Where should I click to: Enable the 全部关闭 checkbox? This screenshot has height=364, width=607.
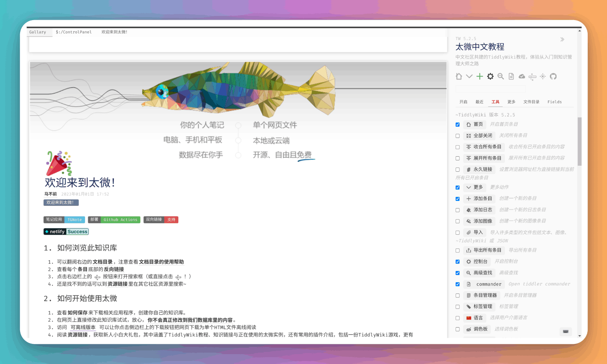point(458,136)
